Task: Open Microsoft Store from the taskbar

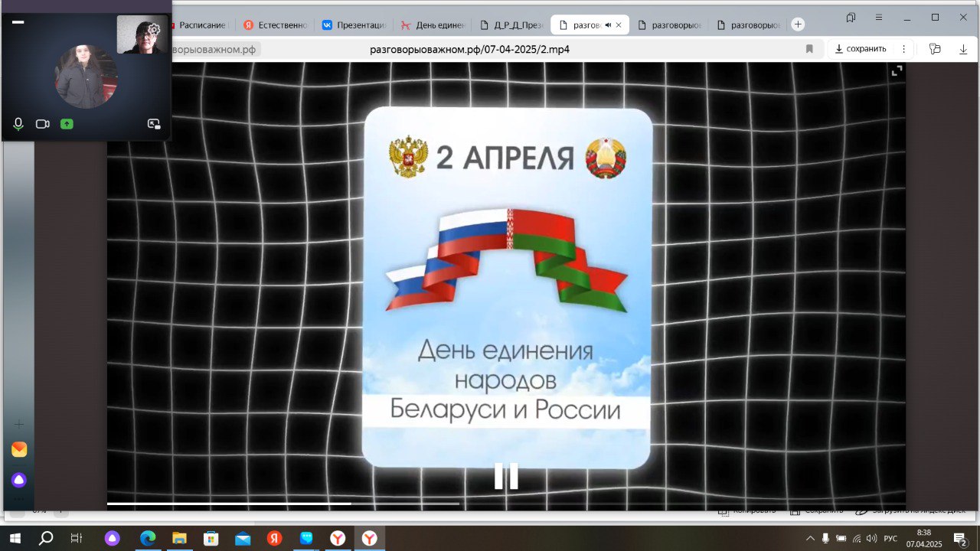Action: (x=211, y=539)
